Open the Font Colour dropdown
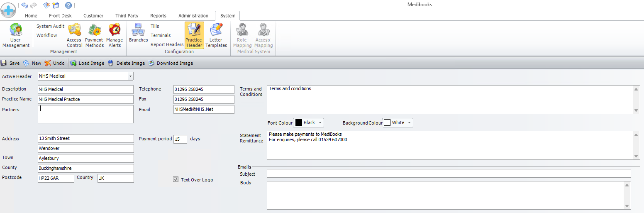 click(320, 123)
